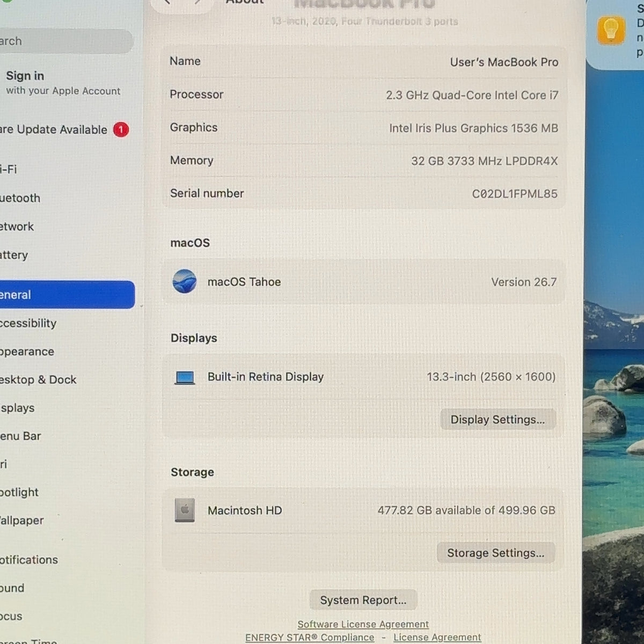This screenshot has width=644, height=644.
Task: Click the macOS Tahoe icon
Action: [185, 281]
